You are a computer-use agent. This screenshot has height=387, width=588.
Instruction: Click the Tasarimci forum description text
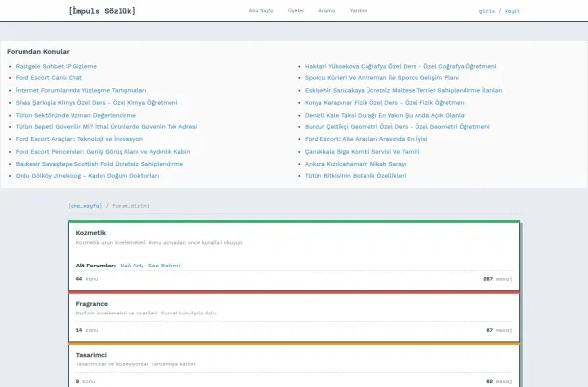pos(136,364)
